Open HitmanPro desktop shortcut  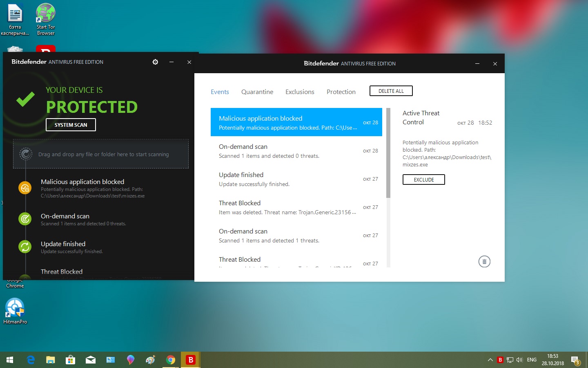point(15,311)
